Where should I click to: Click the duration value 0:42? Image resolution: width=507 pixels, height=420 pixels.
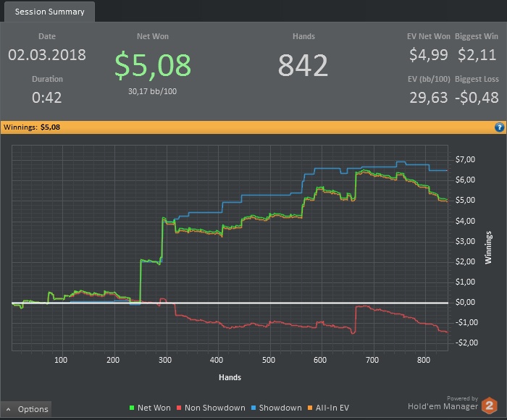[x=47, y=98]
